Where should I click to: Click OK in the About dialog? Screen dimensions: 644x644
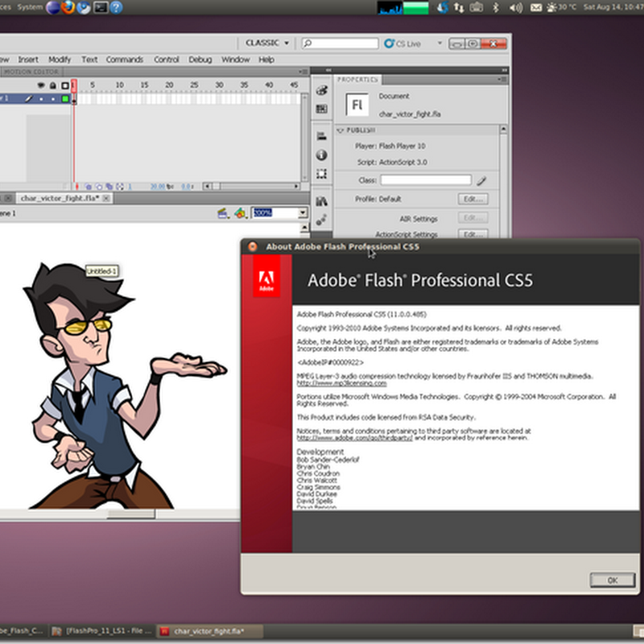613,580
